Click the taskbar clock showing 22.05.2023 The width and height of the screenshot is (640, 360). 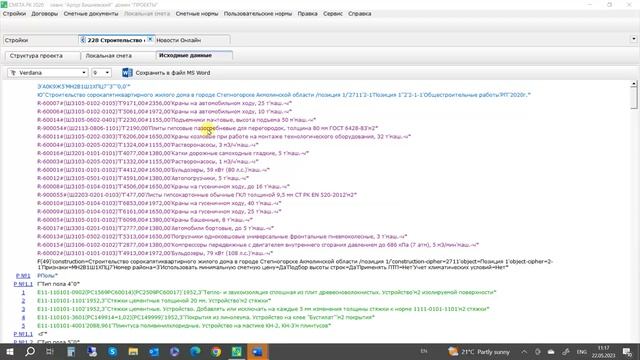click(x=603, y=352)
